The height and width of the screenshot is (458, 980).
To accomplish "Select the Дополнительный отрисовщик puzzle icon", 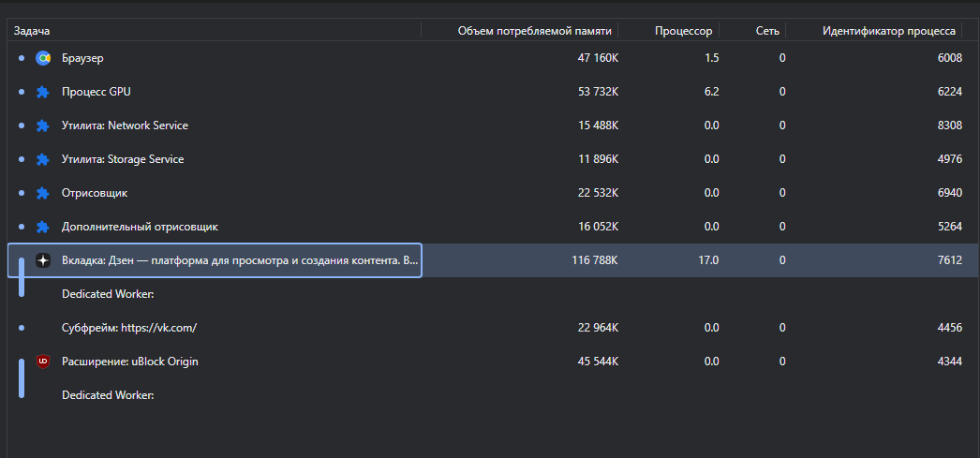I will [42, 227].
